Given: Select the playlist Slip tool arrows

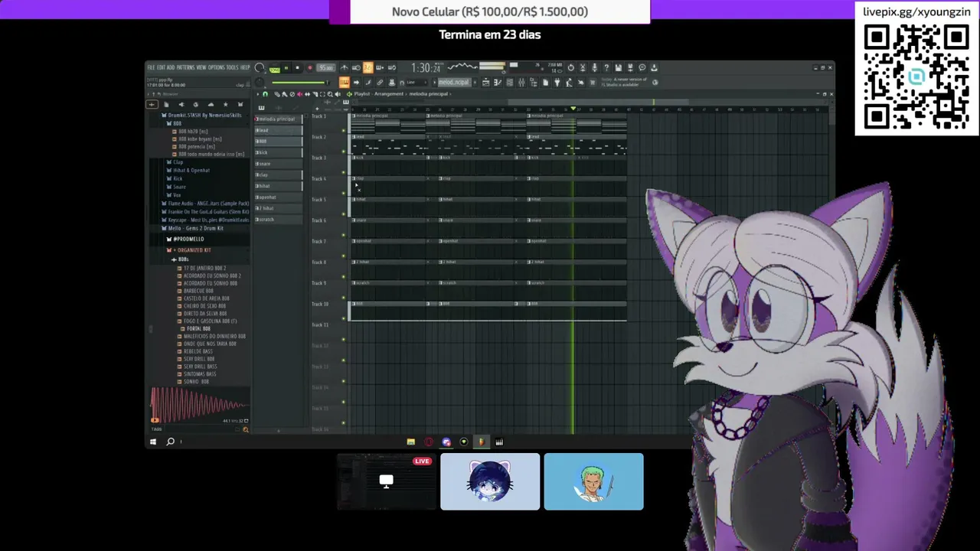Looking at the screenshot, I should coord(307,93).
